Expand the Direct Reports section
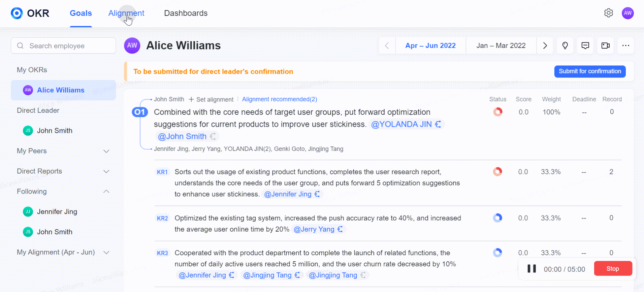The height and width of the screenshot is (292, 644). click(106, 171)
